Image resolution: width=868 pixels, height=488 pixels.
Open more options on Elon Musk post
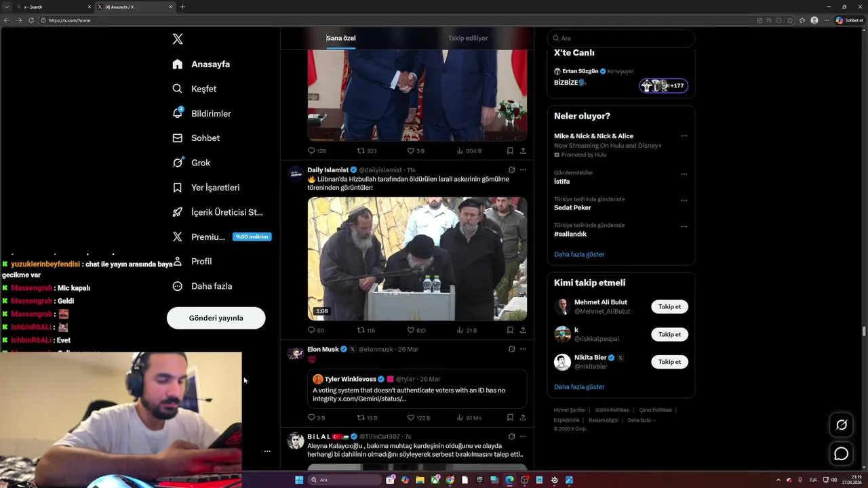click(x=523, y=349)
